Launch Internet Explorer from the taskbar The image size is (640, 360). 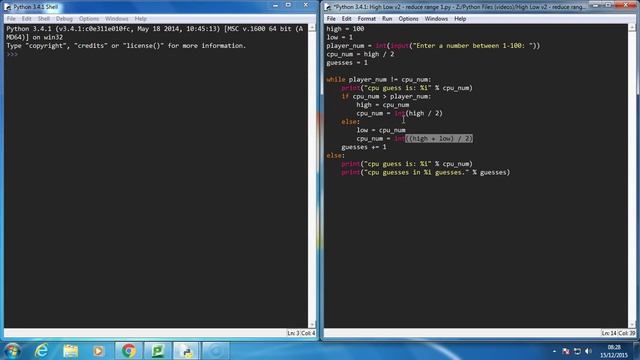coord(41,351)
